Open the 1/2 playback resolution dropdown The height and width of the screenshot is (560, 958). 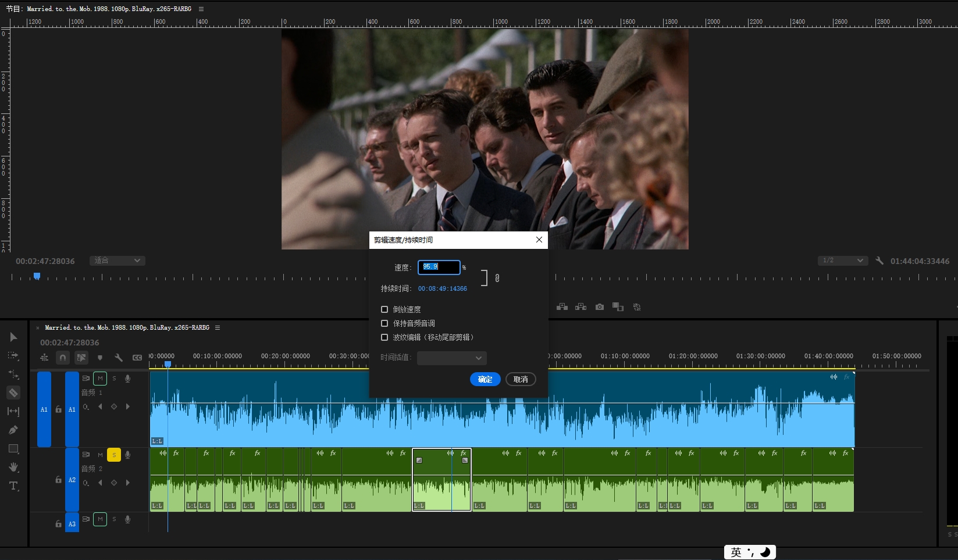[842, 261]
